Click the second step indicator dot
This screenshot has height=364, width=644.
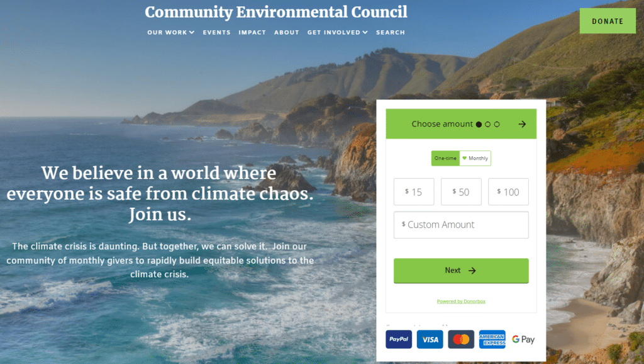pos(488,124)
